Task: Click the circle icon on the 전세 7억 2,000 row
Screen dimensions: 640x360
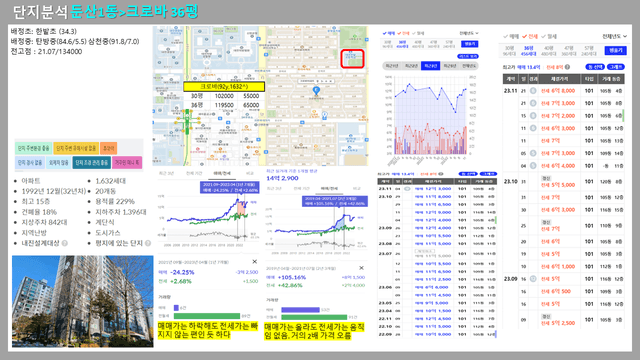Action: 533,116
